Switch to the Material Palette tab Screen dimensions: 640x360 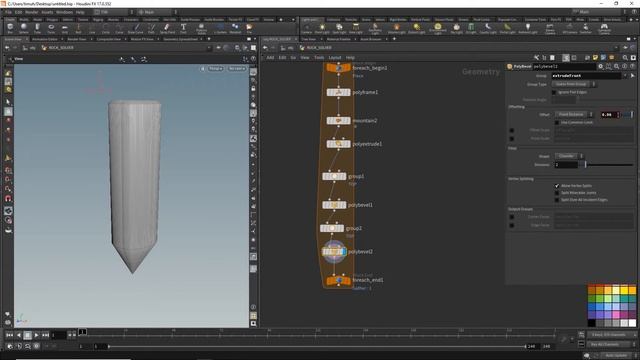[x=339, y=39]
